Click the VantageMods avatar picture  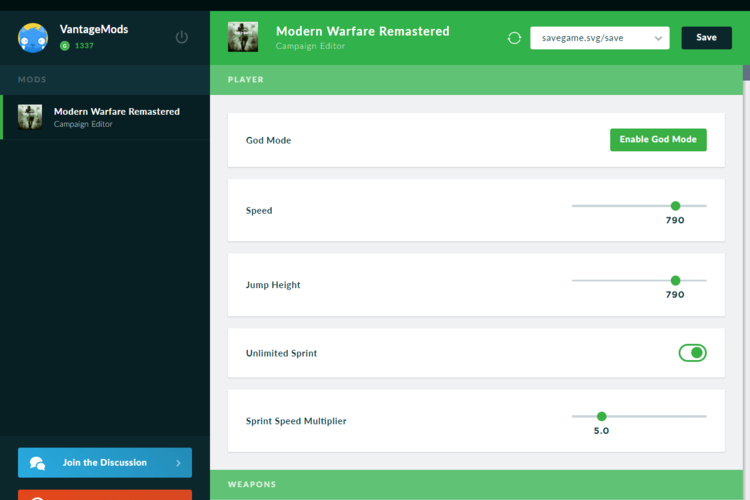pyautogui.click(x=33, y=38)
